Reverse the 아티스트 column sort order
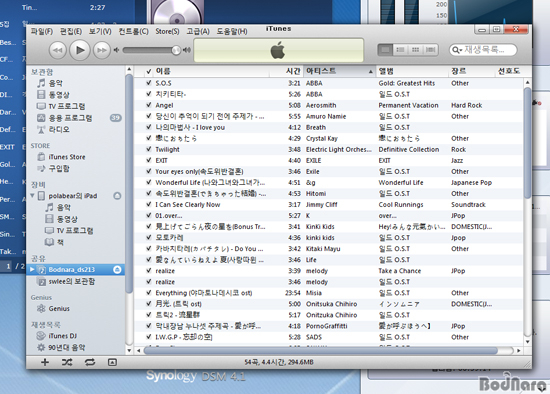The image size is (550, 394). coord(340,71)
